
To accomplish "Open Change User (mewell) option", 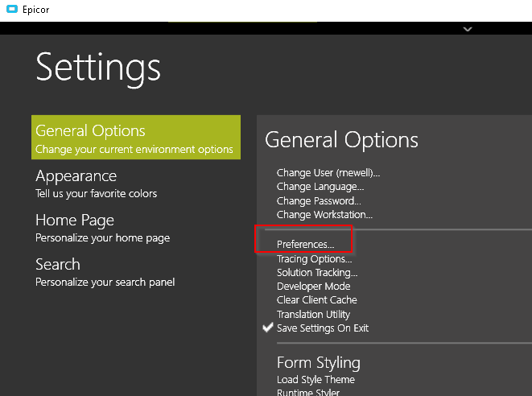I will [x=328, y=173].
